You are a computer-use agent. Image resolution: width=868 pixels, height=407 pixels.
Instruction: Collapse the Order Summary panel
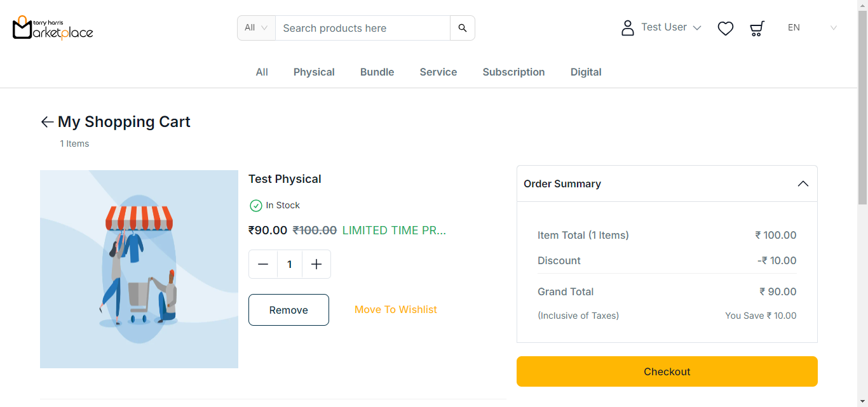(x=803, y=183)
